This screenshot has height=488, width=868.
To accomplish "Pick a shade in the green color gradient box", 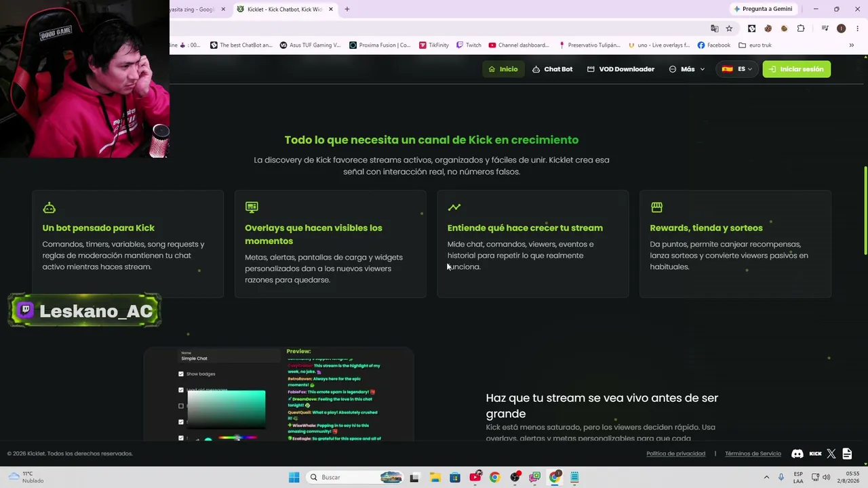I will tap(226, 409).
